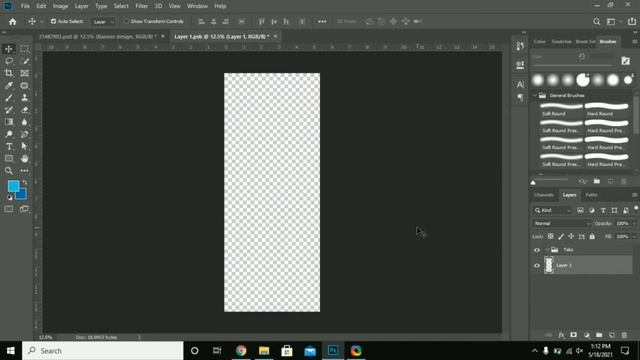Open the Auto-Select Layer dropdown
This screenshot has width=640, height=360.
(103, 22)
